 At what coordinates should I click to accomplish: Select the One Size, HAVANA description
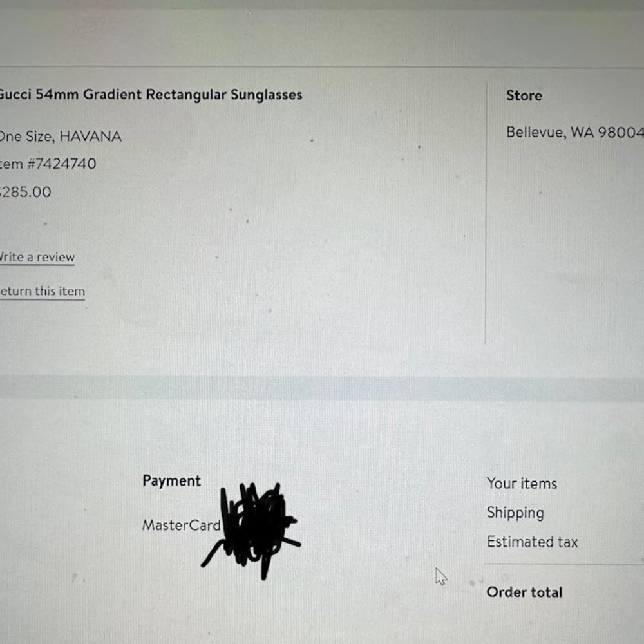[61, 137]
